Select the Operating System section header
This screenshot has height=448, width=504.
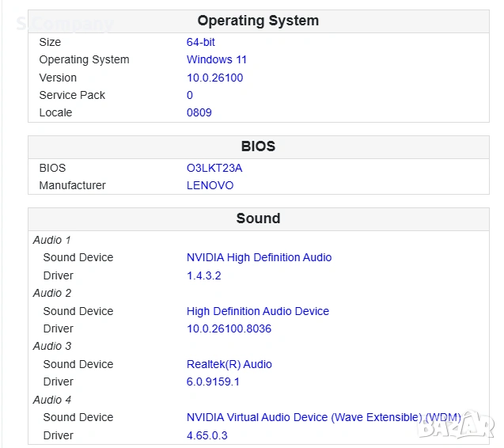coord(258,21)
